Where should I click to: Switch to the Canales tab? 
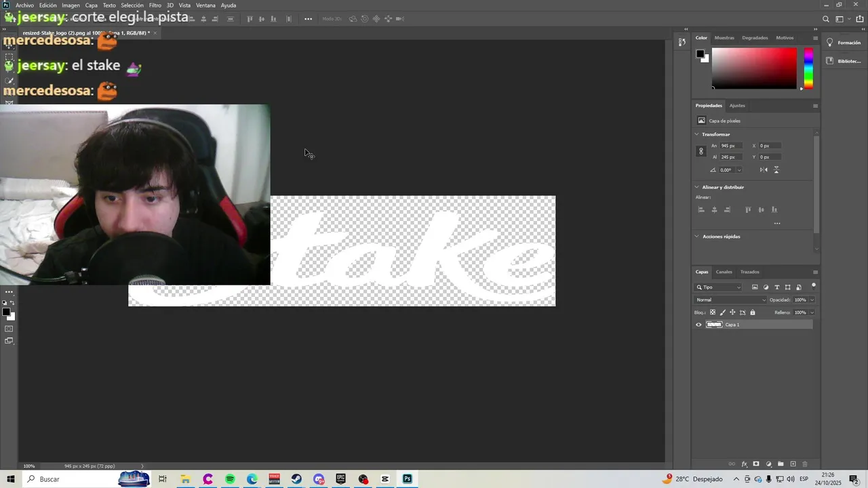724,272
